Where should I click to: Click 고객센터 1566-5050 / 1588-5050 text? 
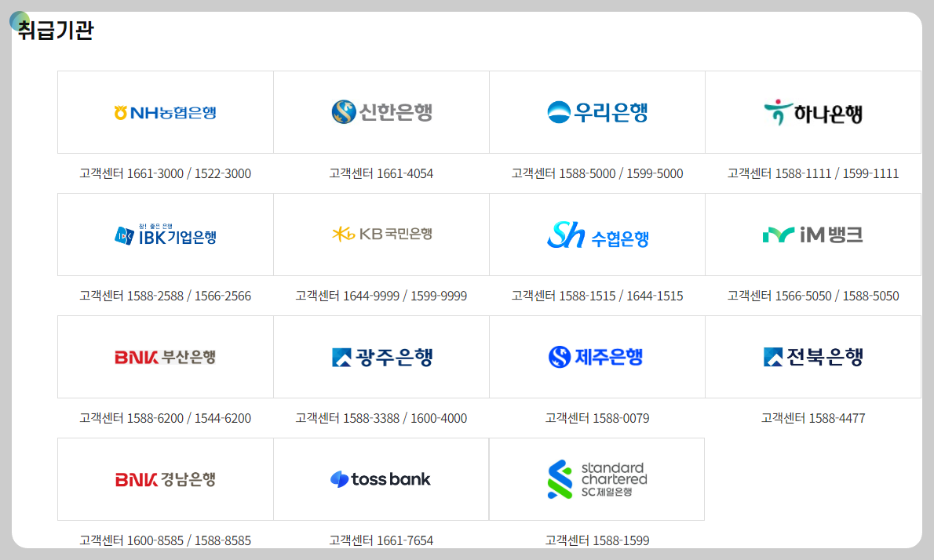coord(813,296)
